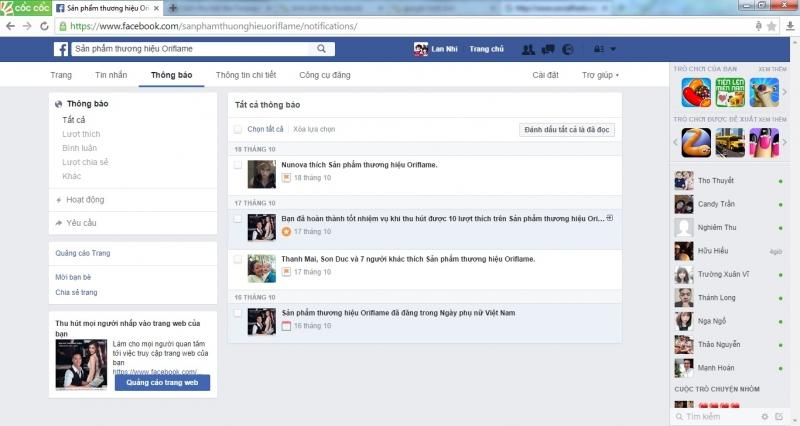Image resolution: width=800 pixels, height=426 pixels.
Task: Go forward with browser forward arrow
Action: pyautogui.click(x=27, y=26)
